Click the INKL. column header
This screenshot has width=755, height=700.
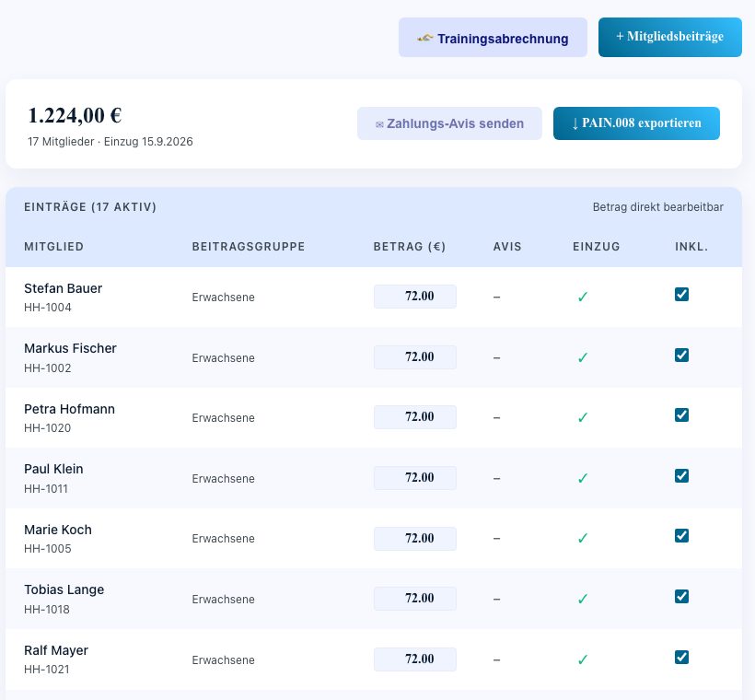click(x=691, y=247)
